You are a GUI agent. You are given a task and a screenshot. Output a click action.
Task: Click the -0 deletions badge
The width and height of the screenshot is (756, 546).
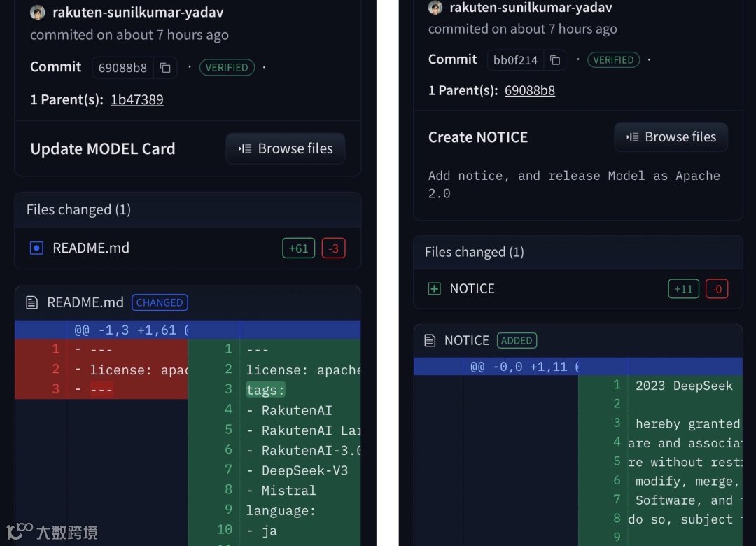point(717,289)
